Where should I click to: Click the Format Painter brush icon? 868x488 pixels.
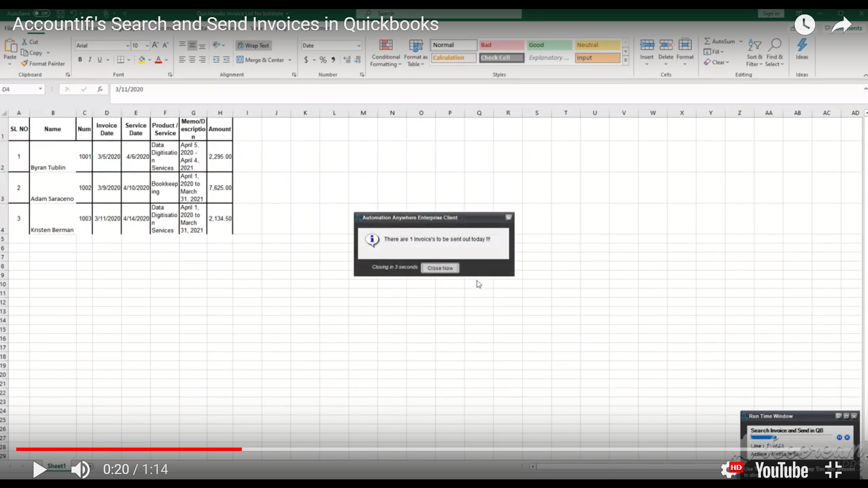coord(24,64)
